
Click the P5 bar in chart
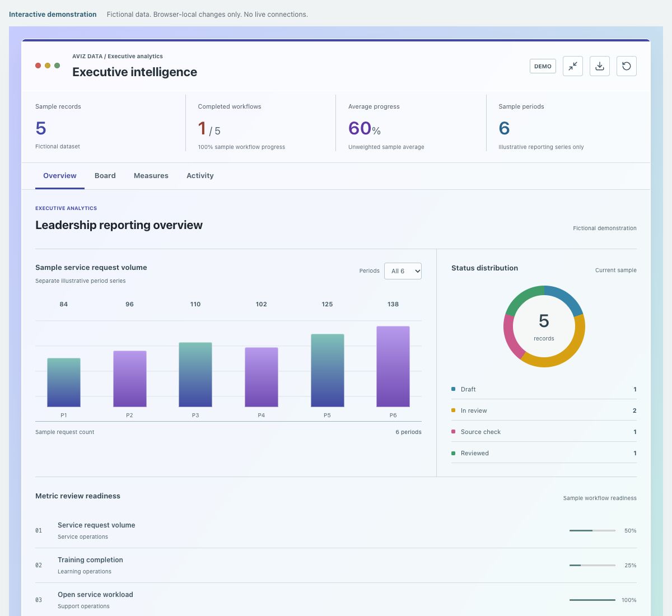pos(328,371)
